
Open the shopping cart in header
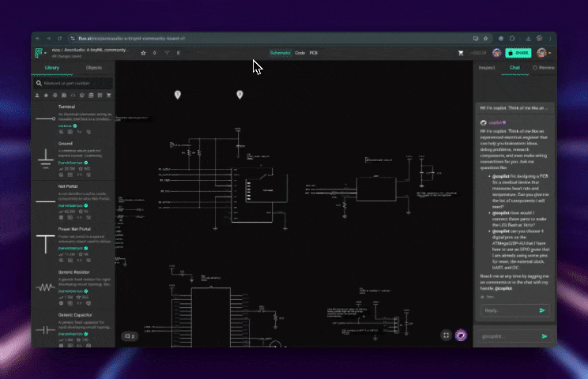pyautogui.click(x=461, y=53)
